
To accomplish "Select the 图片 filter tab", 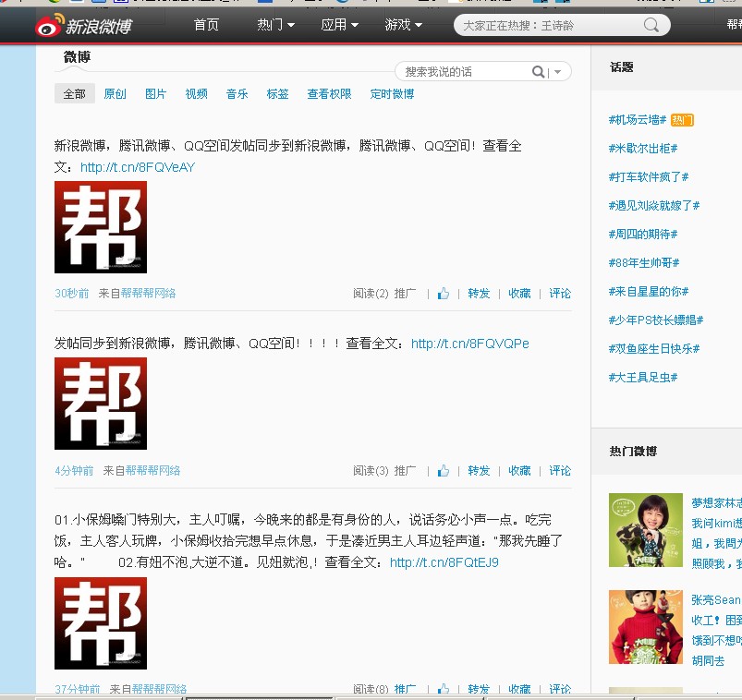I will point(155,94).
